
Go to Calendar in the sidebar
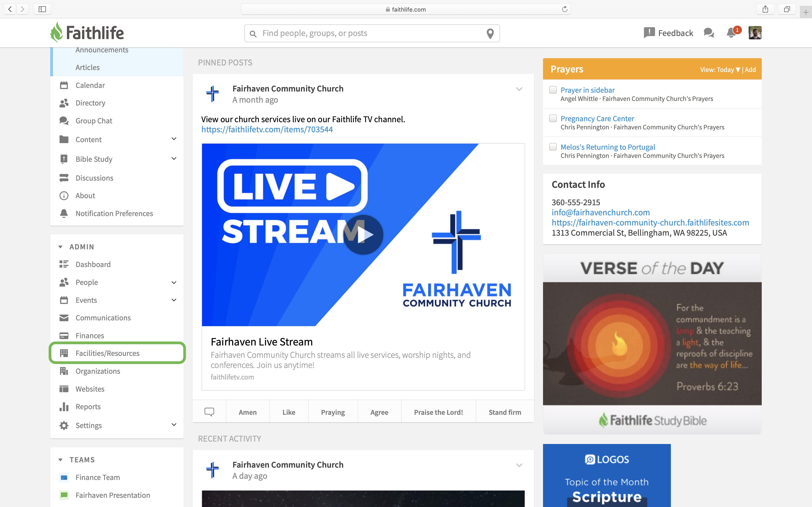[90, 85]
